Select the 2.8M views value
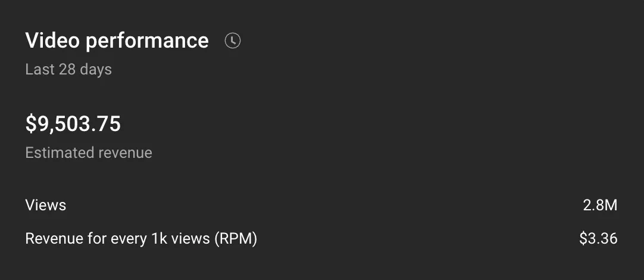644x280 pixels. coord(600,205)
